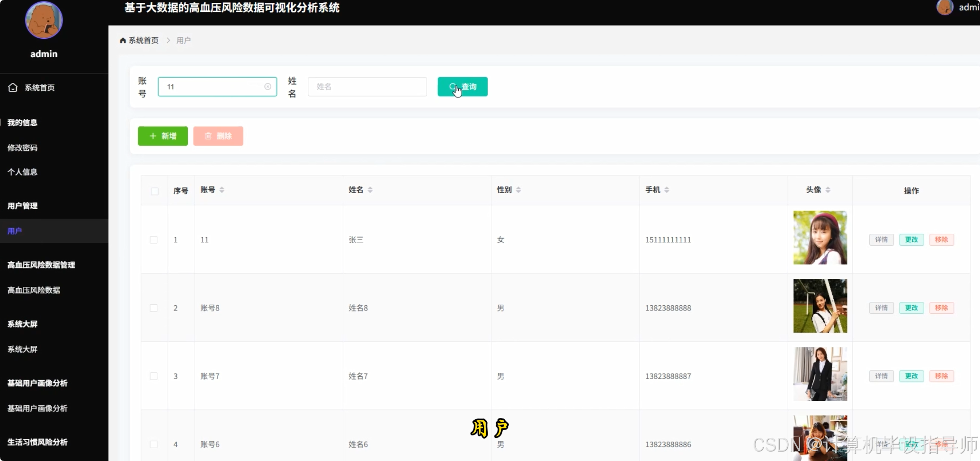Check the row checkbox for 账号8
Image resolution: width=980 pixels, height=461 pixels.
click(153, 308)
